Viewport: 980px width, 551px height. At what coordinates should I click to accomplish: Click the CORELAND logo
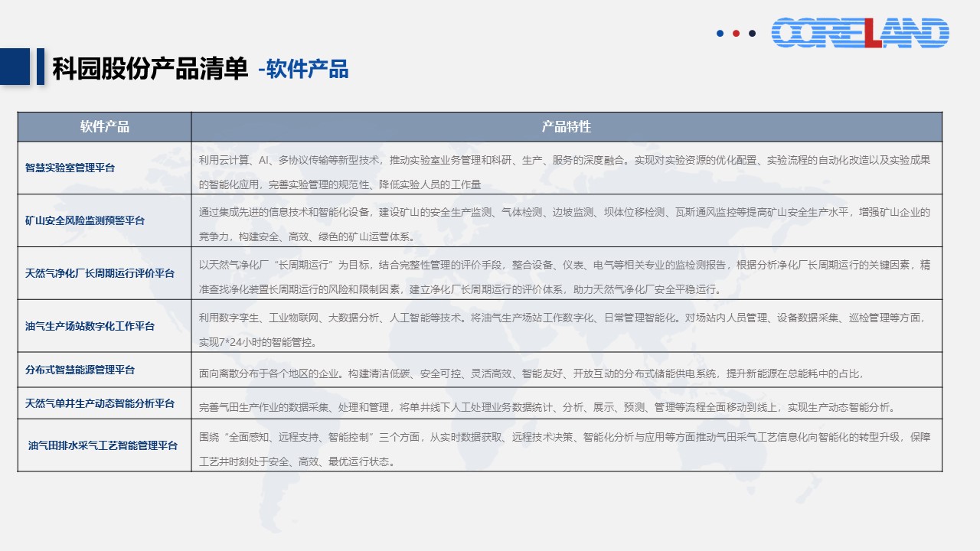tap(860, 33)
